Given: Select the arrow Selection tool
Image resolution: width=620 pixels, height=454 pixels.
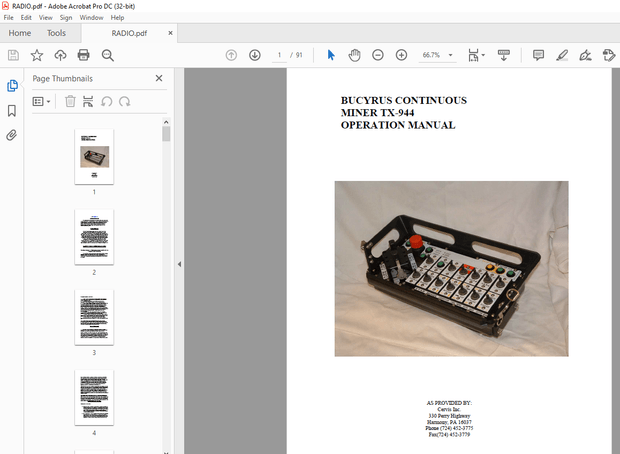Looking at the screenshot, I should point(331,55).
